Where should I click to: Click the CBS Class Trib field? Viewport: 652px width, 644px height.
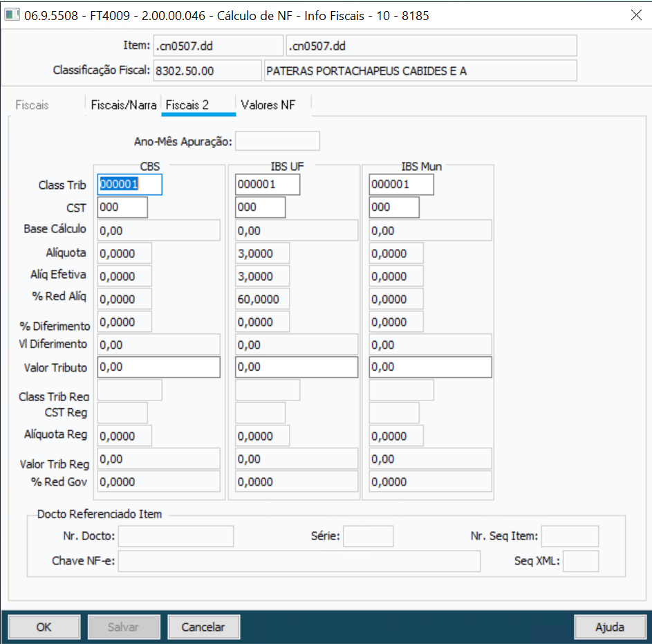click(130, 184)
